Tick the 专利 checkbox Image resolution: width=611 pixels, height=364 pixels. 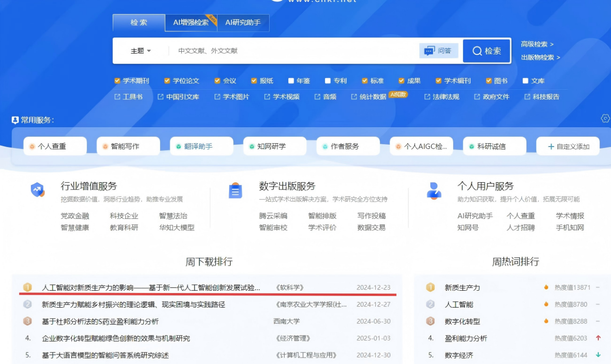[328, 81]
